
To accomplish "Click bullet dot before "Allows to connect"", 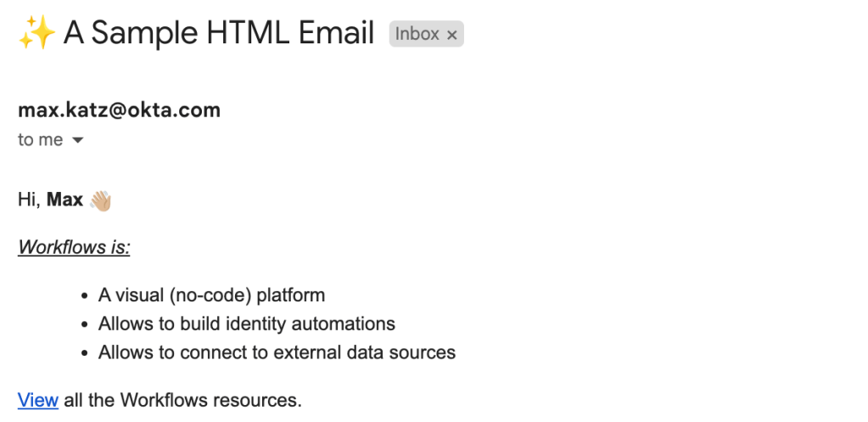I will pyautogui.click(x=84, y=352).
